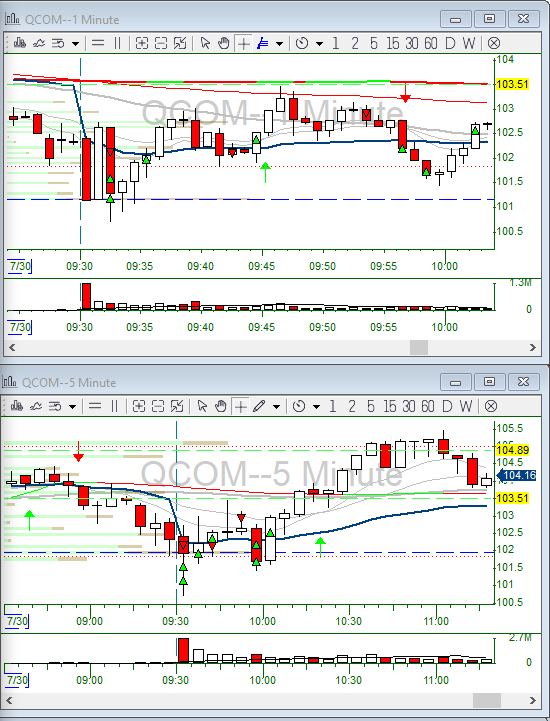
Task: Click the 104.16 current price marker on the 5 Minute axis
Action: (x=517, y=475)
